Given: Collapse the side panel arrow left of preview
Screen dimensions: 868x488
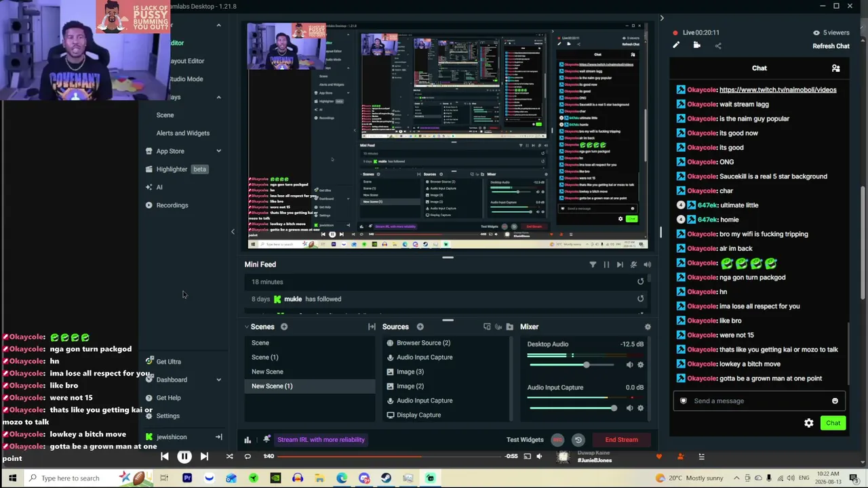Looking at the screenshot, I should pyautogui.click(x=233, y=232).
